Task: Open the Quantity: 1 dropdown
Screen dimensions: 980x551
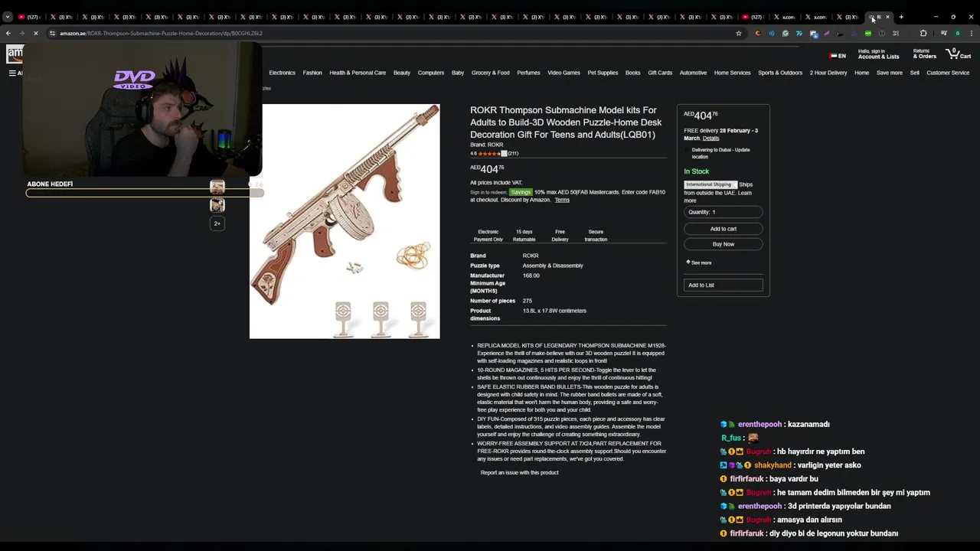Action: pyautogui.click(x=723, y=212)
